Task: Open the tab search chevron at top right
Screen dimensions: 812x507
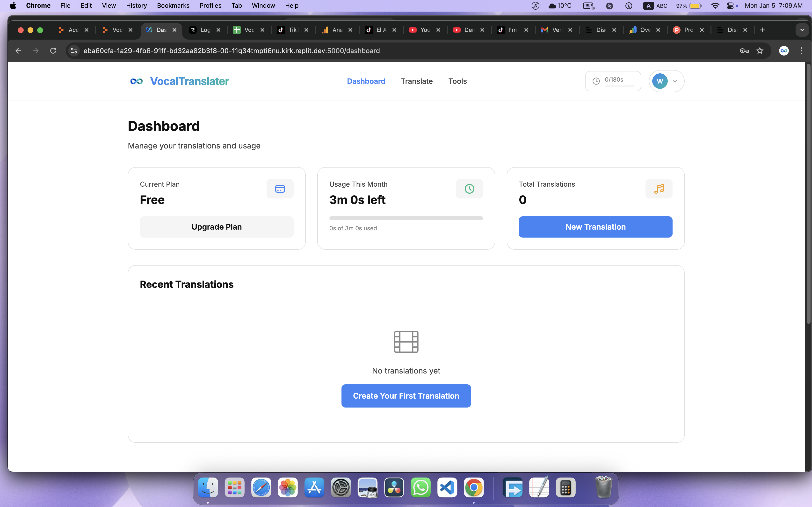Action: (x=802, y=30)
